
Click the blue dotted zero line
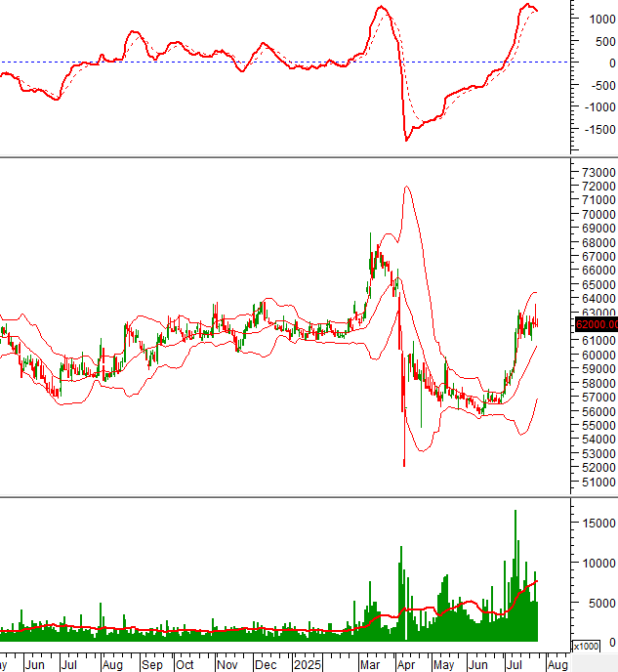(x=284, y=63)
